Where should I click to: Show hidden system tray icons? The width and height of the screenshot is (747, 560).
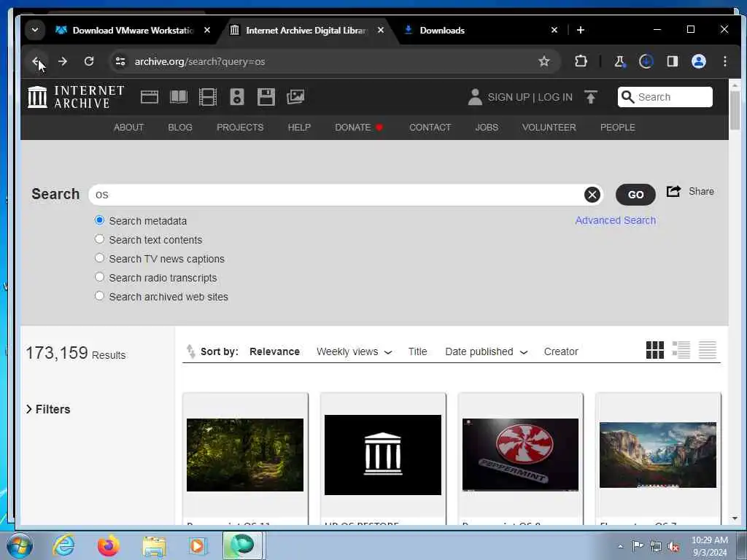(620, 546)
